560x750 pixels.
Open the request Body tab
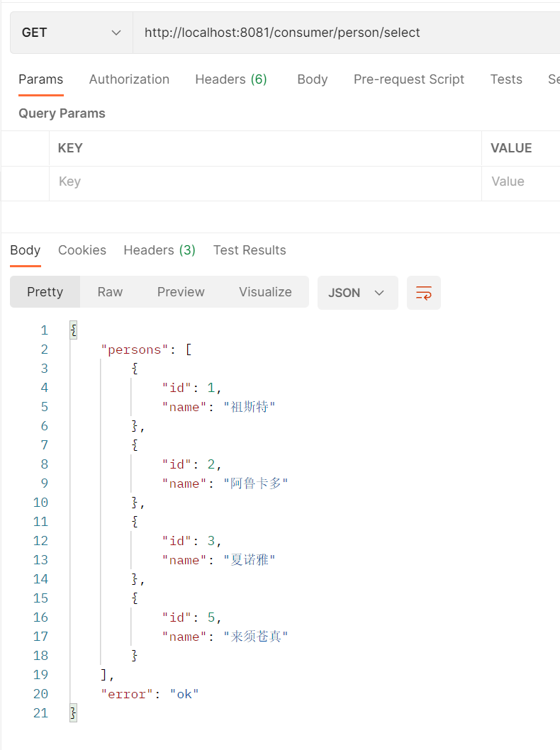tap(313, 79)
